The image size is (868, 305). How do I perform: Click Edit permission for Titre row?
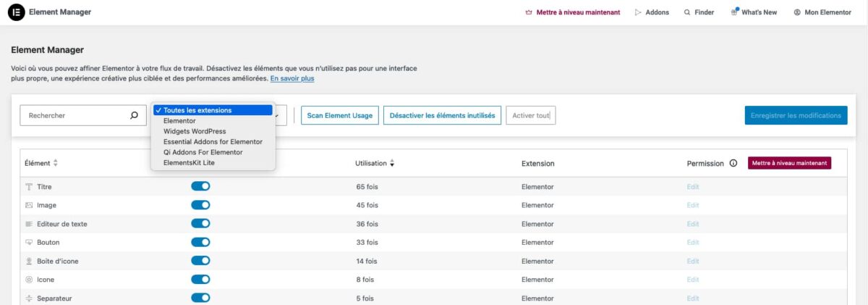[x=693, y=187]
